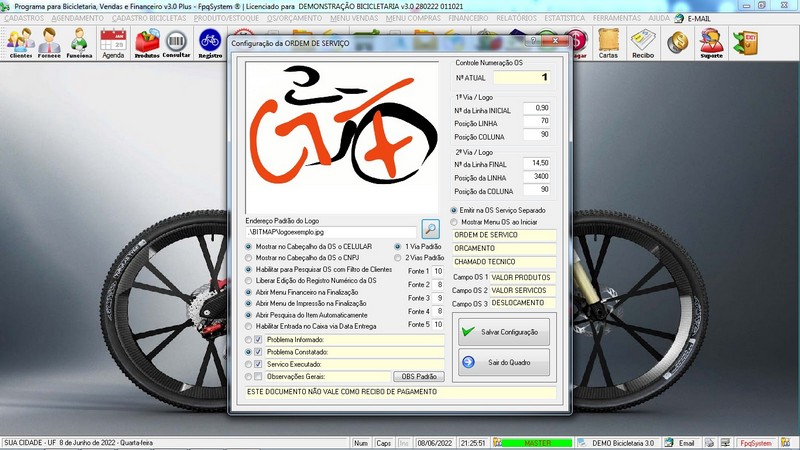Toggle Abrir Menu Financeiro na Finalização
This screenshot has width=800, height=450.
coord(248,292)
